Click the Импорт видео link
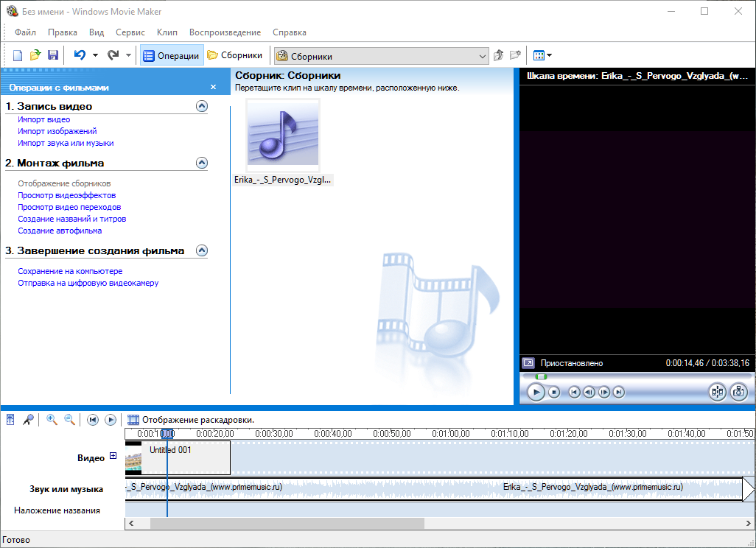 44,119
